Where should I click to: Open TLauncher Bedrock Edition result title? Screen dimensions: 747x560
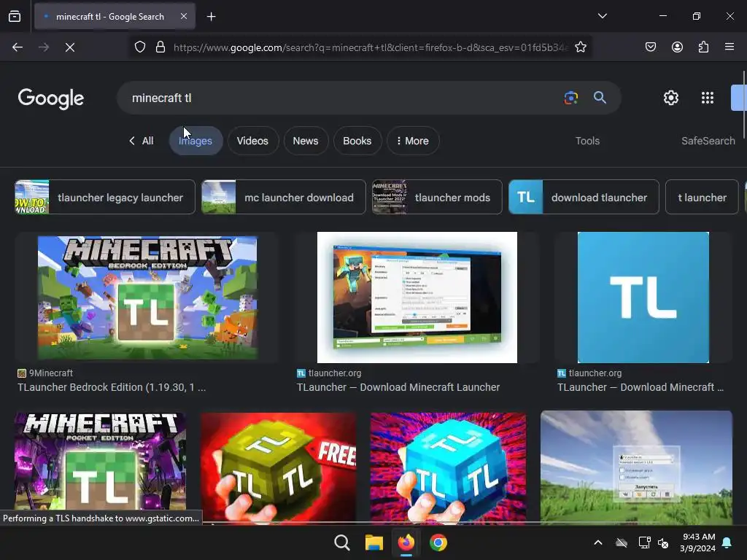point(112,388)
